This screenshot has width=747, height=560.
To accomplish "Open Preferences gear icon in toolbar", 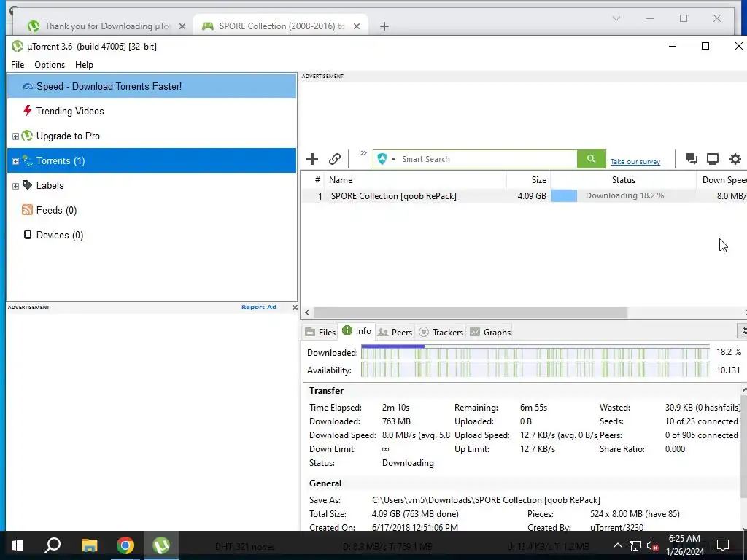I will click(735, 159).
